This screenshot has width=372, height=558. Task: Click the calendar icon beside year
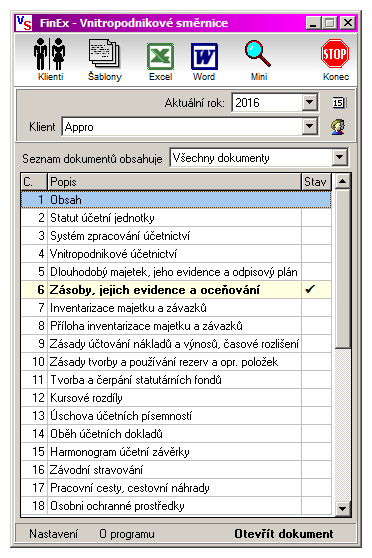coord(339,103)
